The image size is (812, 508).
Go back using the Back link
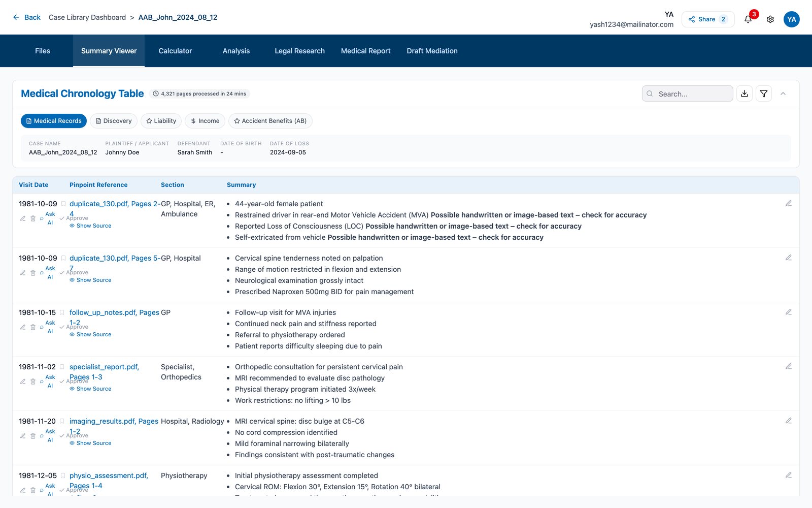point(26,17)
